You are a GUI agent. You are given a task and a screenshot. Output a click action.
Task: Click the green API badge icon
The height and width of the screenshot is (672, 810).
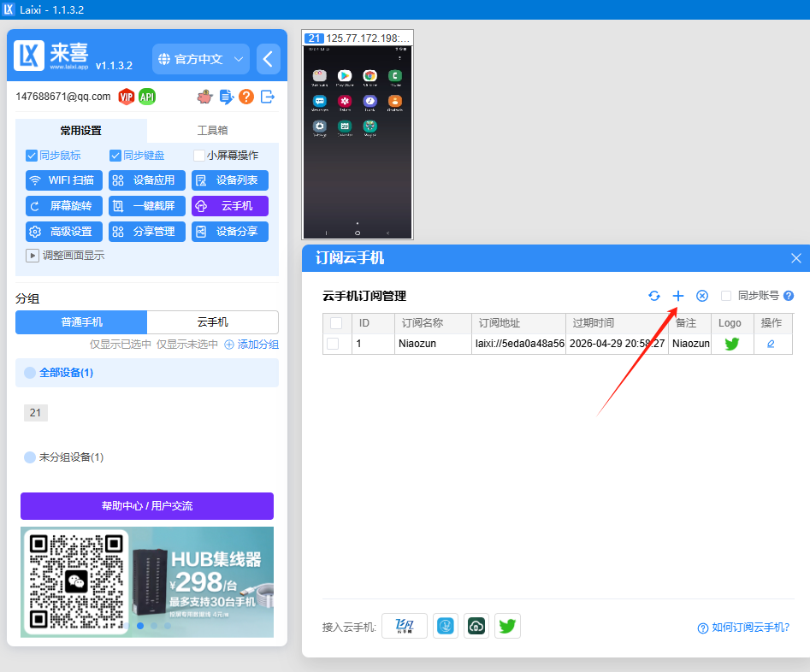147,97
